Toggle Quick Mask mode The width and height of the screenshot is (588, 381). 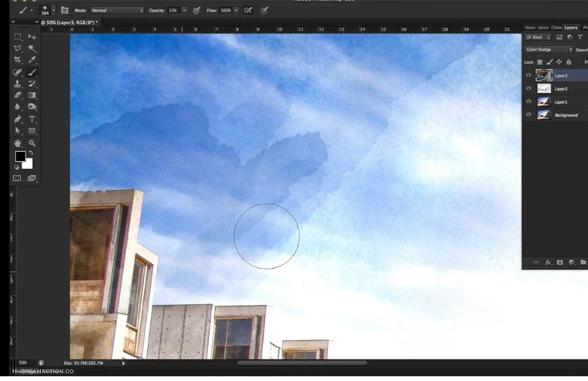pyautogui.click(x=17, y=178)
